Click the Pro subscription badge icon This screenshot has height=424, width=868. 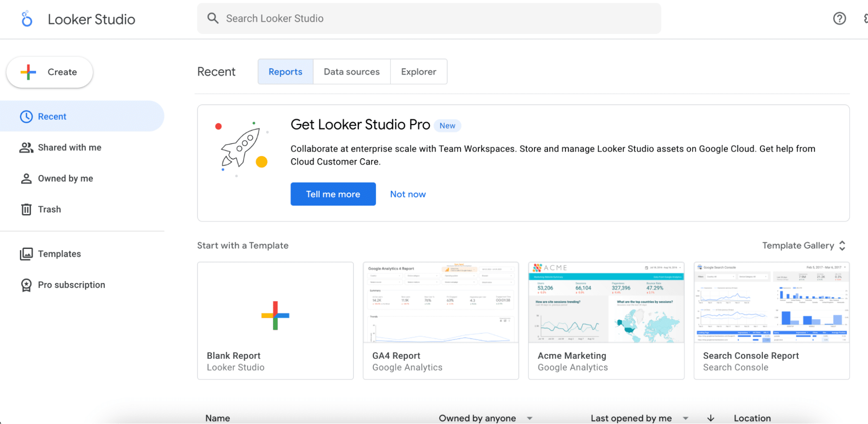(26, 285)
